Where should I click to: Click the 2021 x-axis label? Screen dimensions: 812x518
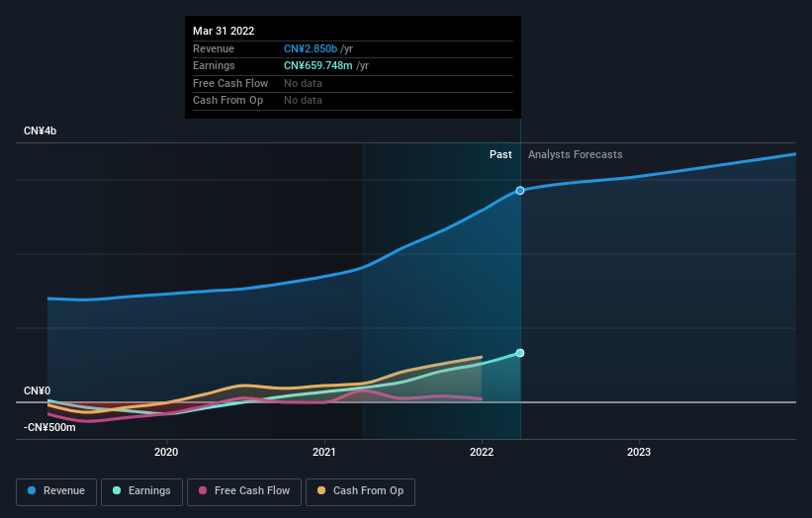pos(324,453)
